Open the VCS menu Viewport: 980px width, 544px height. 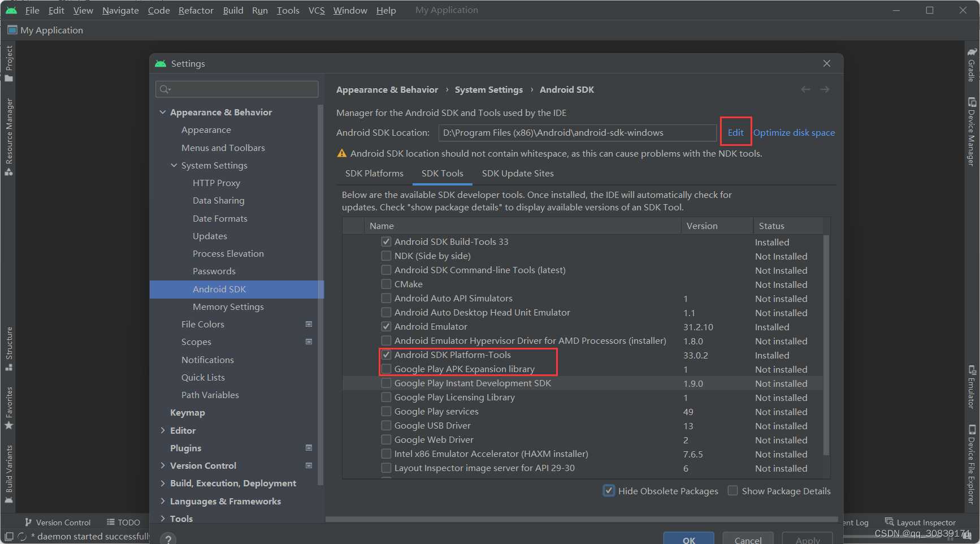[316, 10]
